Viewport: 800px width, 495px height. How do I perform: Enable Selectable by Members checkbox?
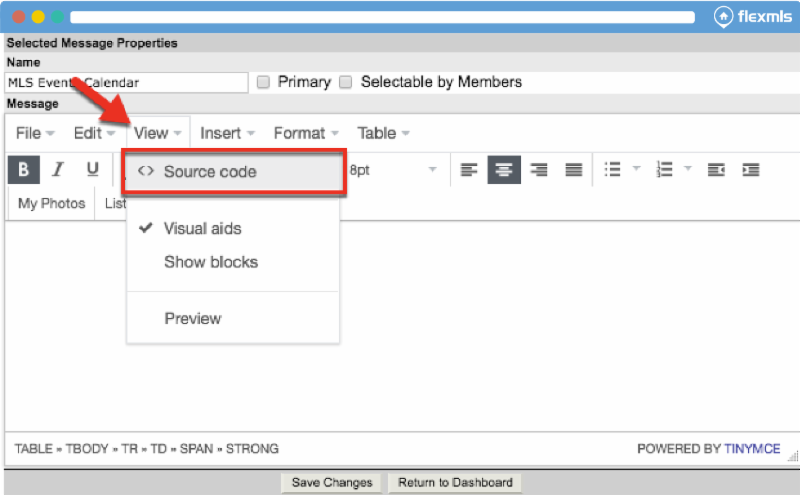346,82
